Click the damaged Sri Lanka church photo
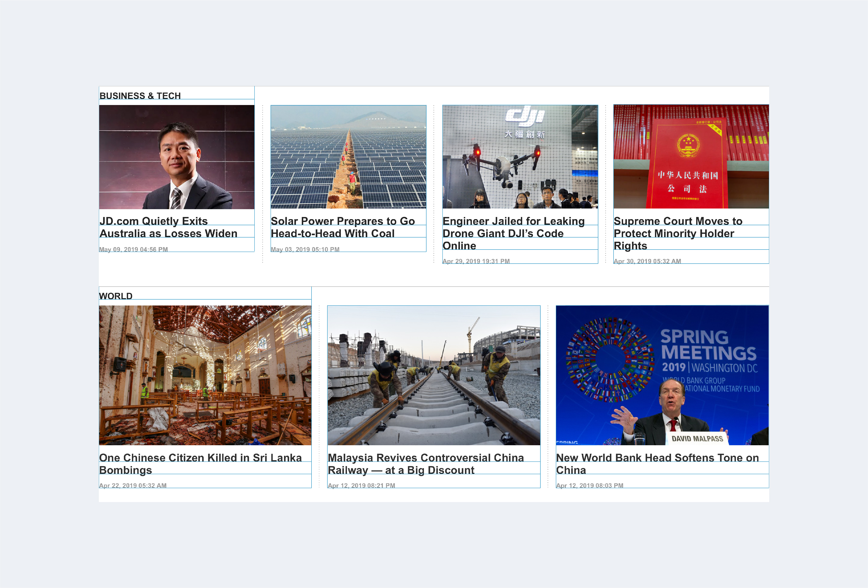 pos(205,375)
